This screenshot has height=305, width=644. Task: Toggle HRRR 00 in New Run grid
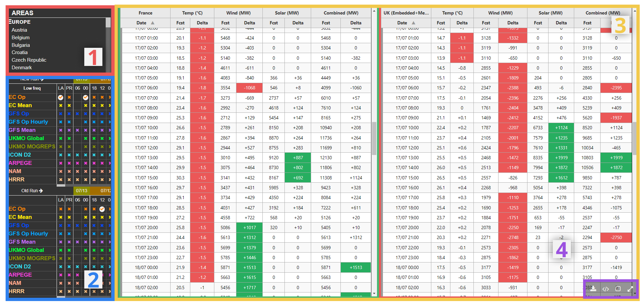86,180
